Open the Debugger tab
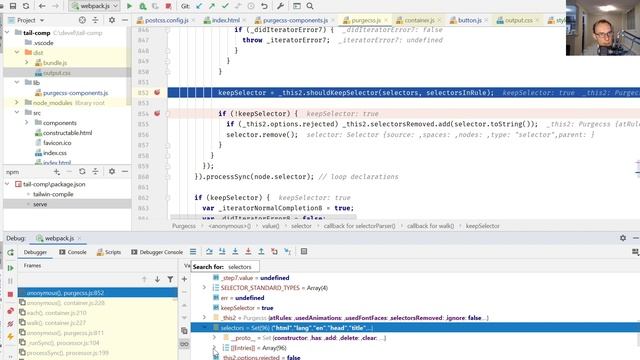The width and height of the screenshot is (640, 360). click(35, 252)
